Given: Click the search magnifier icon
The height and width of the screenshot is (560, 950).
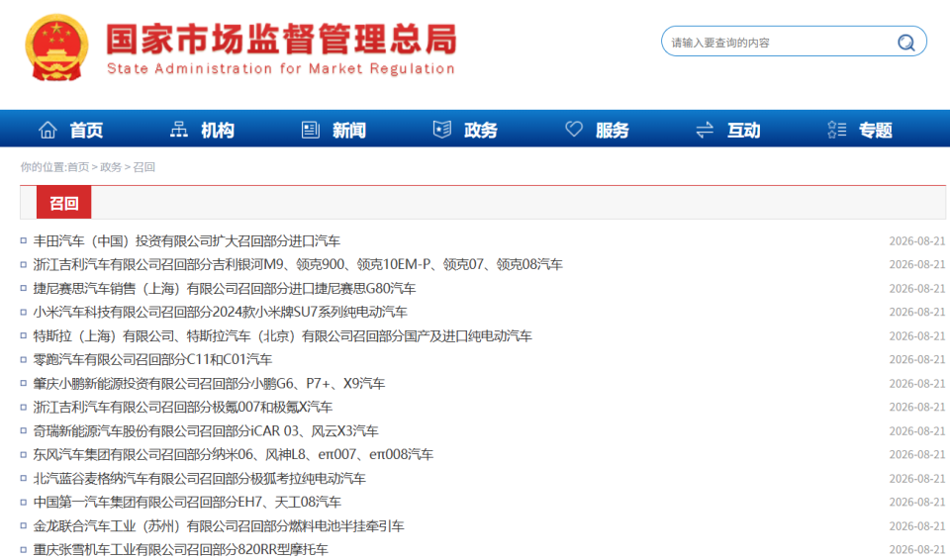Looking at the screenshot, I should (x=905, y=43).
